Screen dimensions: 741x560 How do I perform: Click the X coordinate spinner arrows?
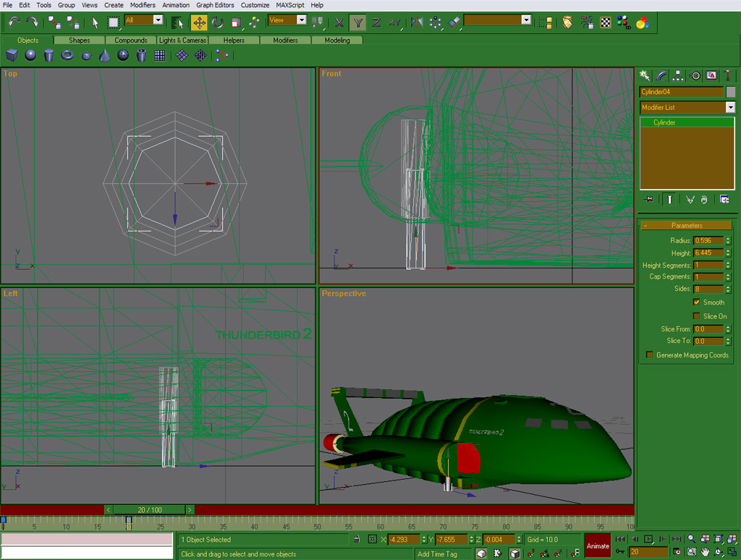pyautogui.click(x=424, y=539)
